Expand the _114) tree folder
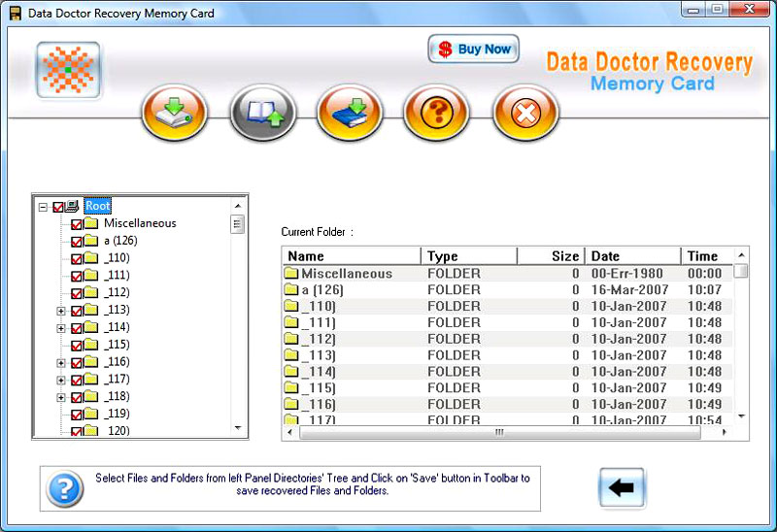The width and height of the screenshot is (777, 532). pyautogui.click(x=60, y=328)
